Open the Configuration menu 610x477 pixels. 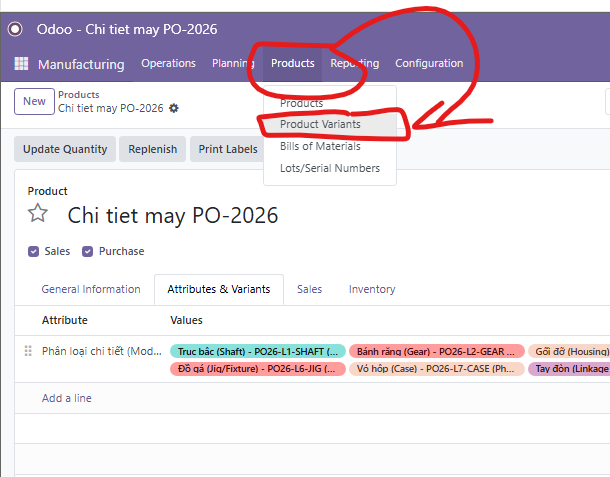coord(429,63)
